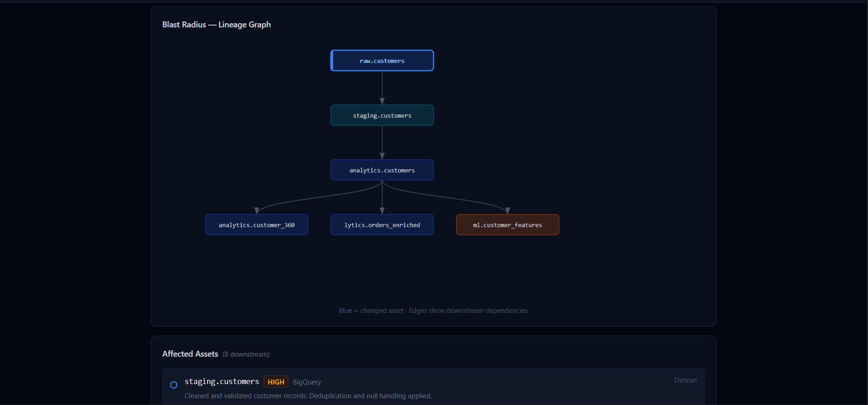Click the Dataset type label
This screenshot has height=405, width=868.
click(685, 380)
